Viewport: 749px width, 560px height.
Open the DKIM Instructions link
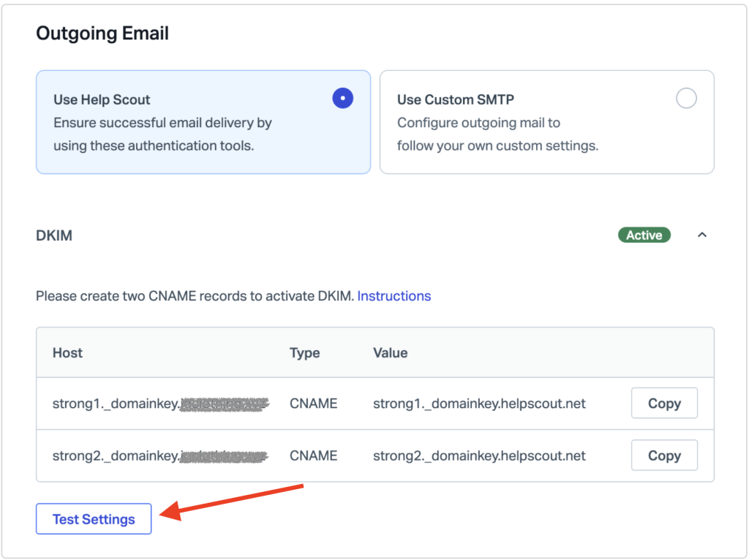tap(394, 296)
